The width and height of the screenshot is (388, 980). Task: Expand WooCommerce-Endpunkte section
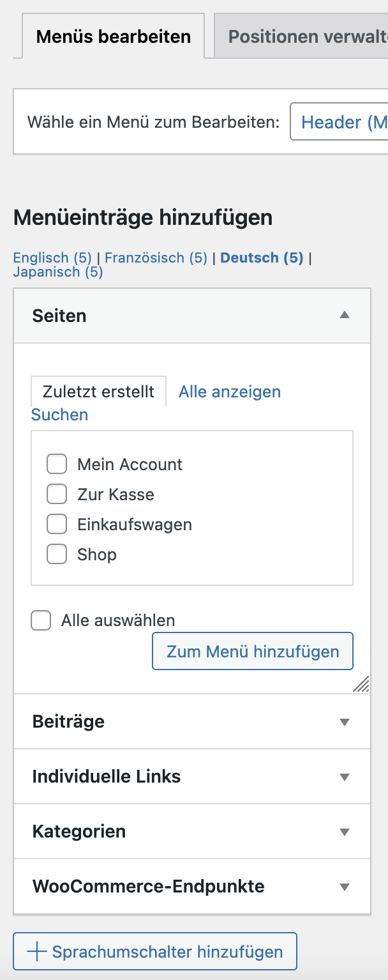[192, 886]
